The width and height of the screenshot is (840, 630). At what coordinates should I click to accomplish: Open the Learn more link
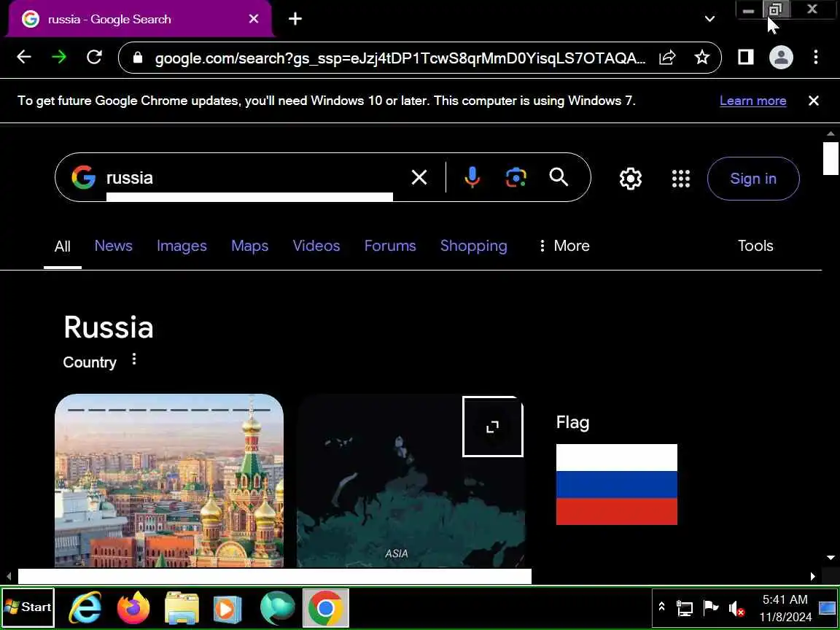click(752, 101)
